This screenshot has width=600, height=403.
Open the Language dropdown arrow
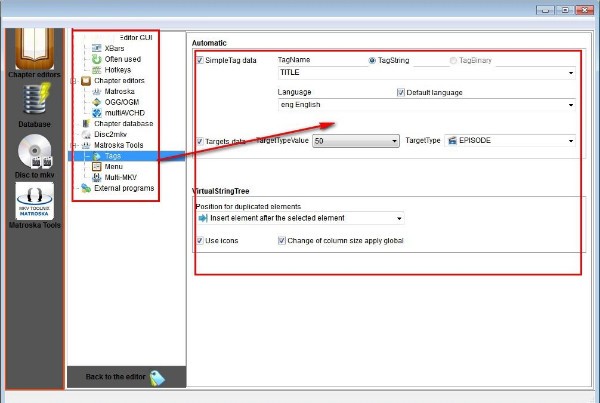click(571, 105)
